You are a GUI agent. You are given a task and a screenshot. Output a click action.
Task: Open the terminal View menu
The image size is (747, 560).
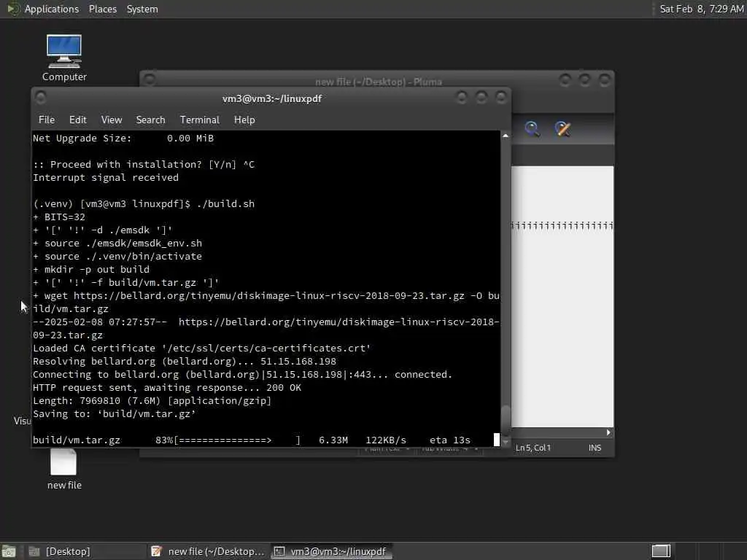(112, 120)
